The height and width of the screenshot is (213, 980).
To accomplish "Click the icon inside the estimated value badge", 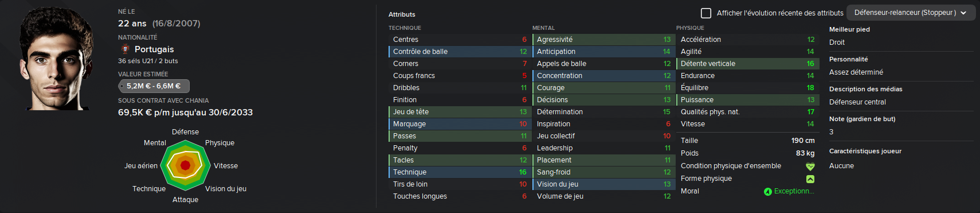I will click(x=122, y=86).
